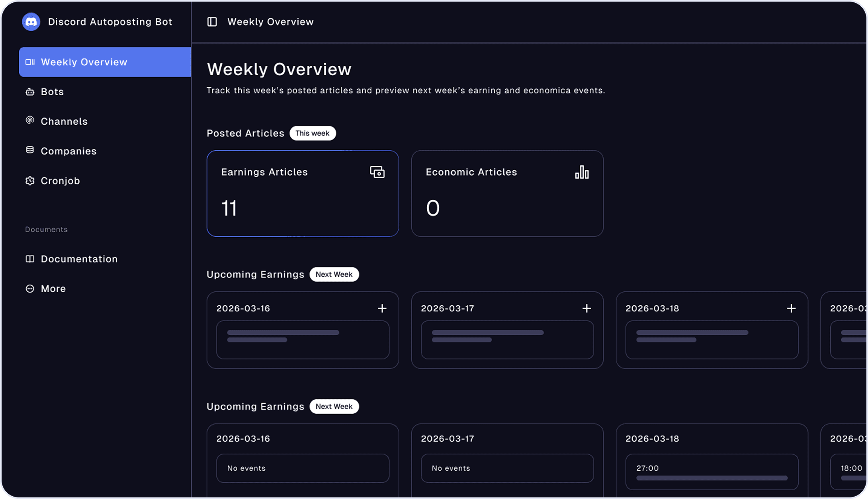Select the Earnings Articles count card
This screenshot has width=868, height=499.
coord(303,194)
